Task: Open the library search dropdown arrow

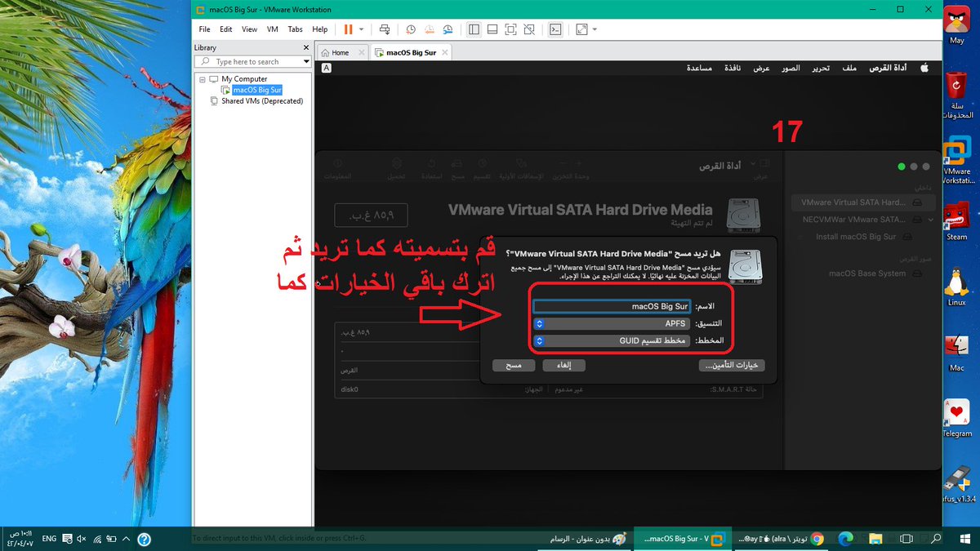Action: [306, 61]
